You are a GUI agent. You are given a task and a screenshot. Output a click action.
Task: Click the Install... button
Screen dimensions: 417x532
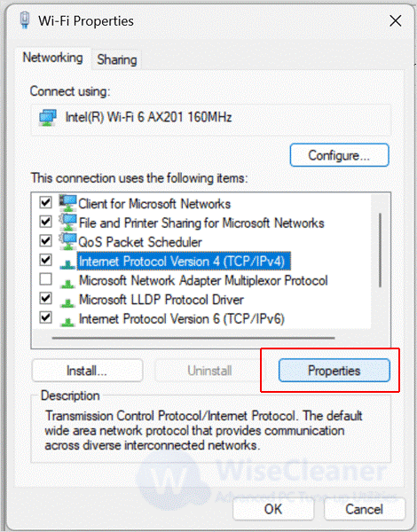coord(87,371)
